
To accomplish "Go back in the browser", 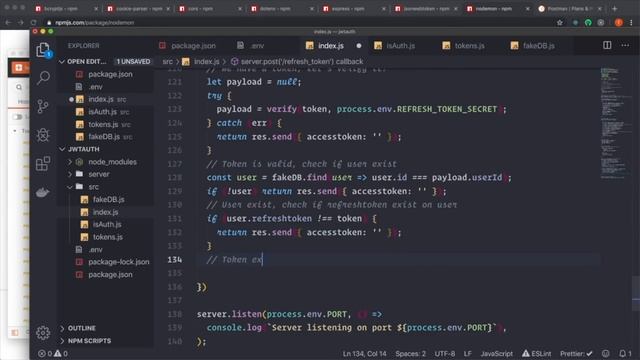I will click(8, 22).
